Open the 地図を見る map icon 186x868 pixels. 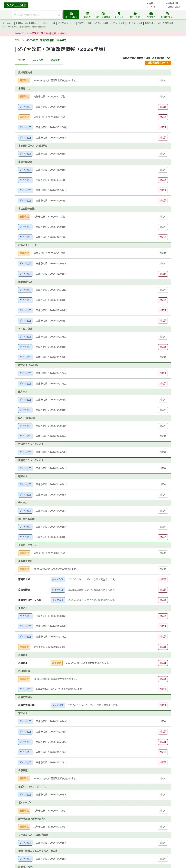coord(167,15)
